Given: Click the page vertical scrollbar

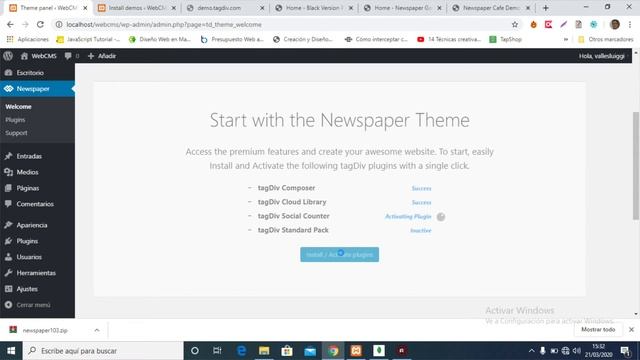Looking at the screenshot, I should tap(636, 165).
